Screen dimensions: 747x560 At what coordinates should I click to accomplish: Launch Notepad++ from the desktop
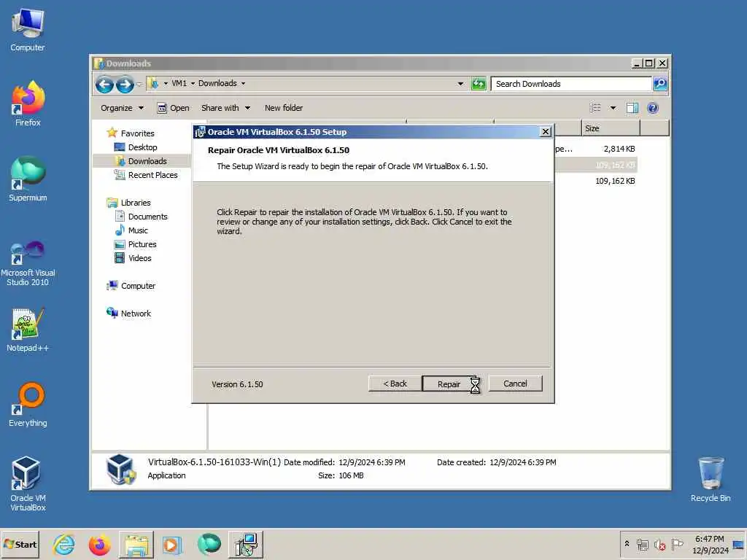(x=28, y=330)
